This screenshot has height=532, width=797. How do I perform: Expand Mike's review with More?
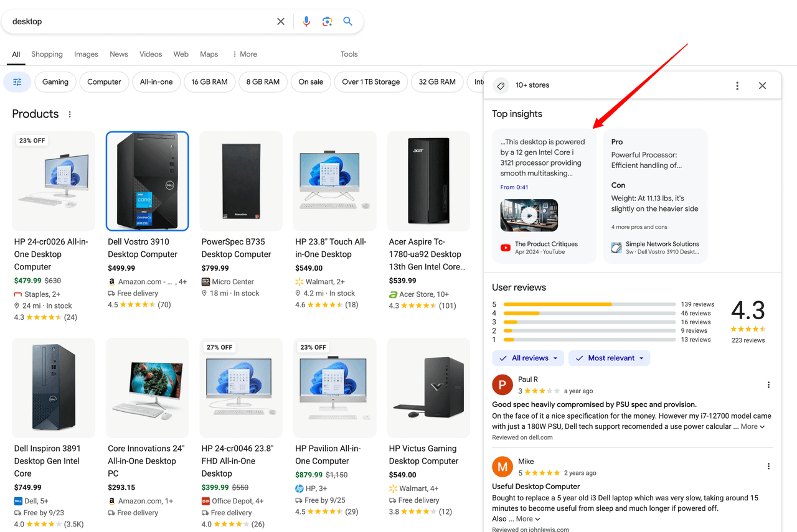pos(528,519)
